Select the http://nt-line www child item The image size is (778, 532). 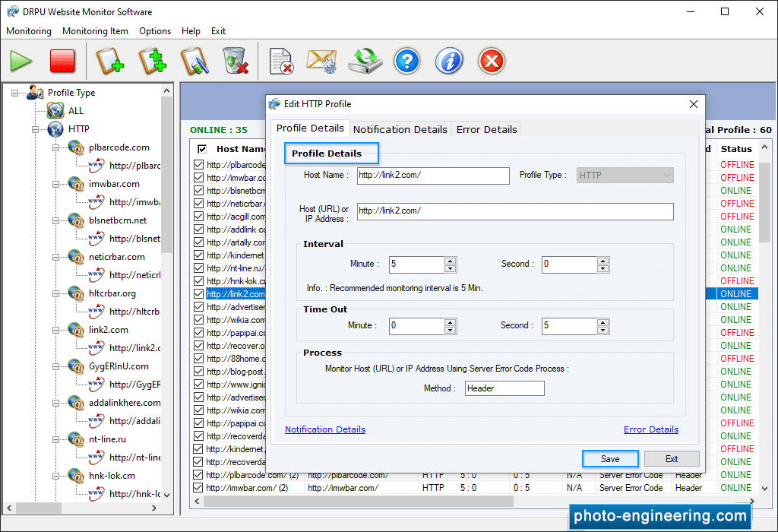[x=134, y=457]
